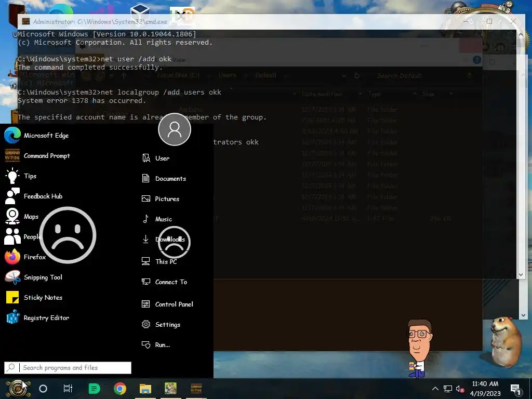Click the cartoon man desktop character

pyautogui.click(x=420, y=348)
